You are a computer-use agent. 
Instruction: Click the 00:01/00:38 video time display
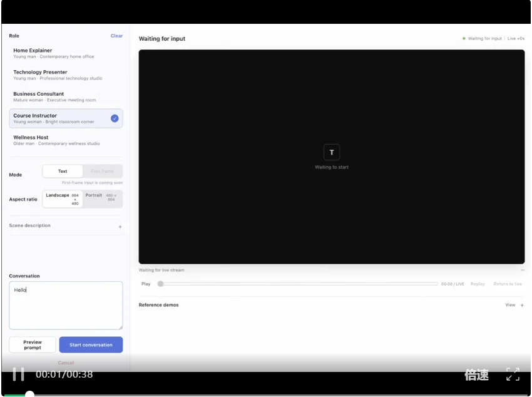pyautogui.click(x=64, y=374)
